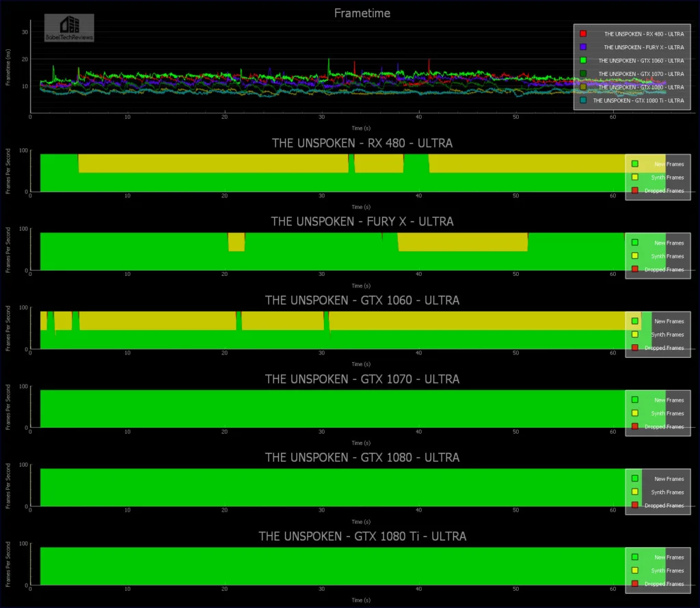Click the 'THE UNSPOKEN - GTX 1060 - ULTRA' chart heading
Image resolution: width=700 pixels, height=608 pixels.
pyautogui.click(x=362, y=301)
